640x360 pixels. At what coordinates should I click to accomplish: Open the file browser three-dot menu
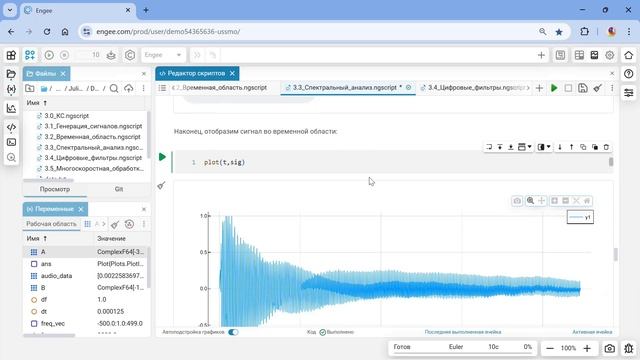(143, 89)
